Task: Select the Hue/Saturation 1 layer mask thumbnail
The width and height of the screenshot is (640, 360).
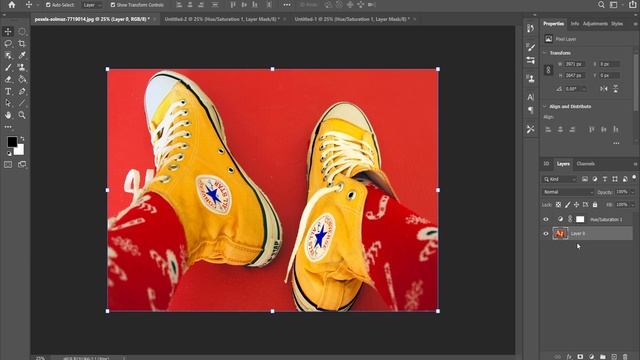Action: click(580, 219)
